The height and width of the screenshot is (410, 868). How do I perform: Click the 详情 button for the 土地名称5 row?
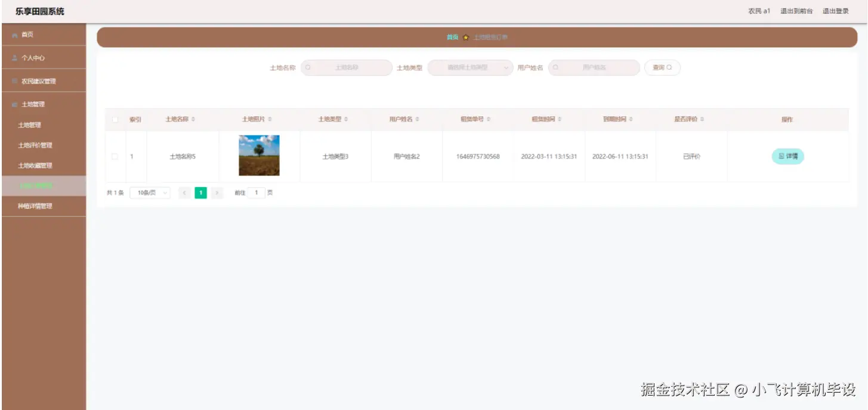pos(787,157)
